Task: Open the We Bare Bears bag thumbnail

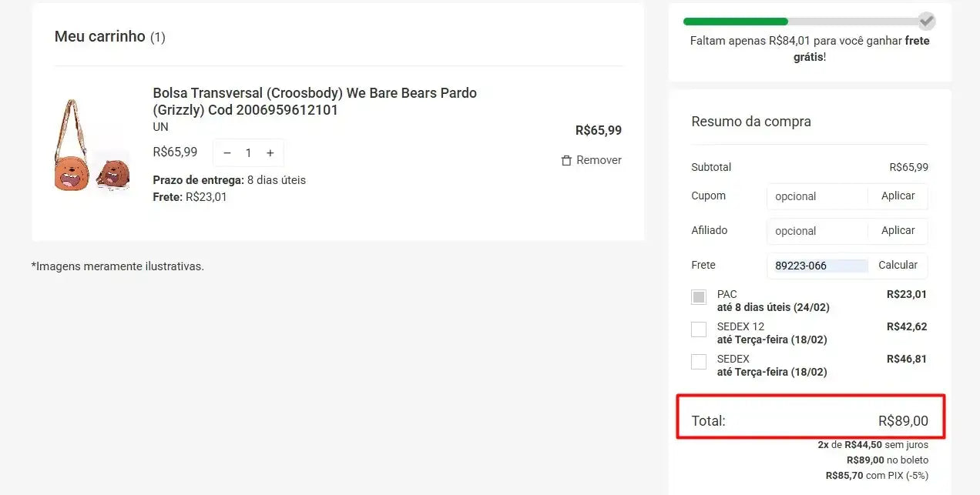Action: pos(92,145)
